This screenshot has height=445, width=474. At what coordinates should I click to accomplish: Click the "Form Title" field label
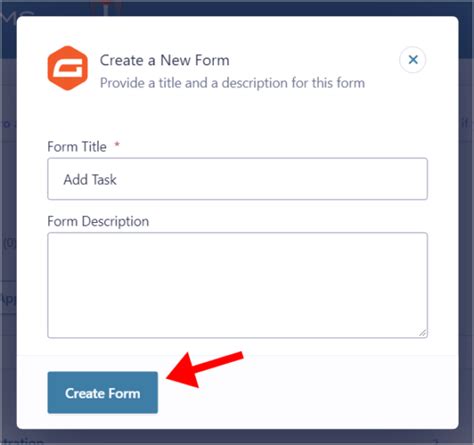(77, 147)
